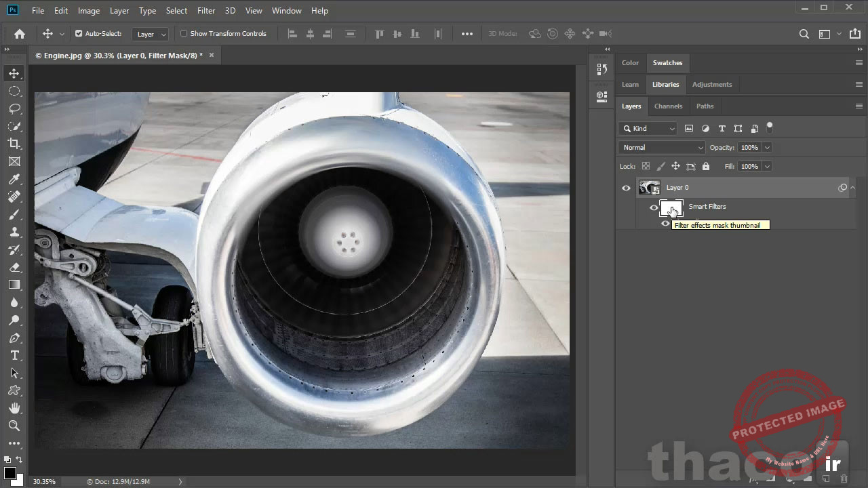Select the Eyedropper tool
Screen dimensions: 868x488
pyautogui.click(x=14, y=179)
